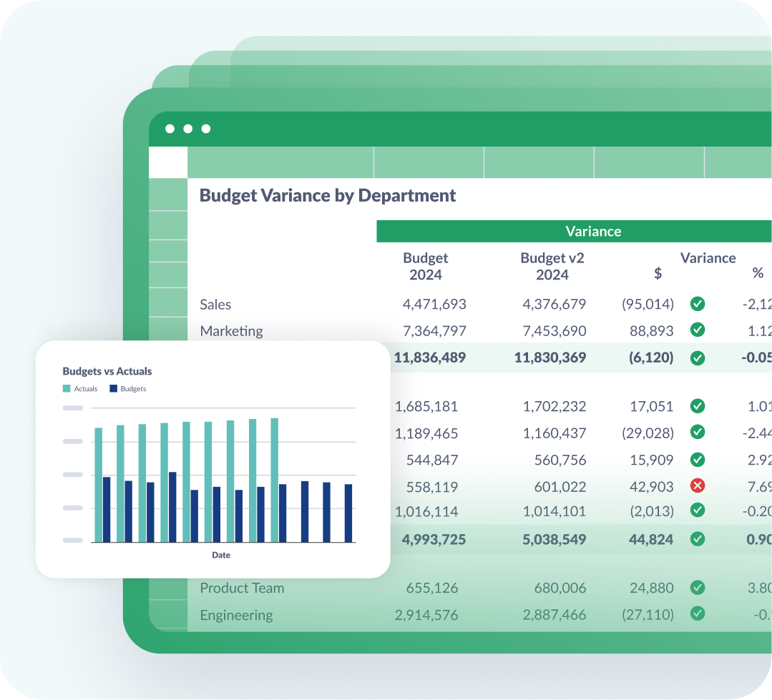Click cell 24,880
772x700 pixels.
coord(651,588)
